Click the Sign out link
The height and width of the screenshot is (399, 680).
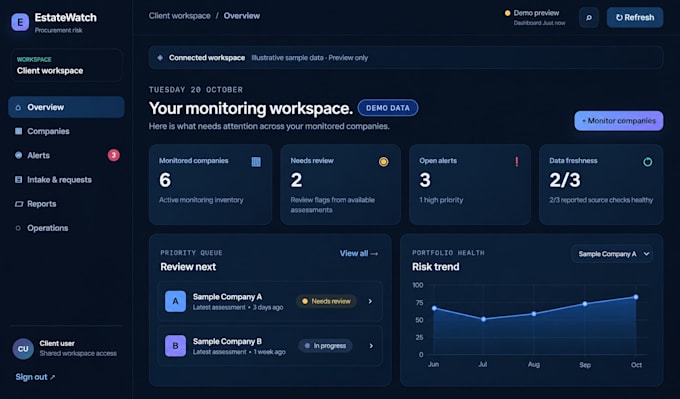pyautogui.click(x=35, y=377)
